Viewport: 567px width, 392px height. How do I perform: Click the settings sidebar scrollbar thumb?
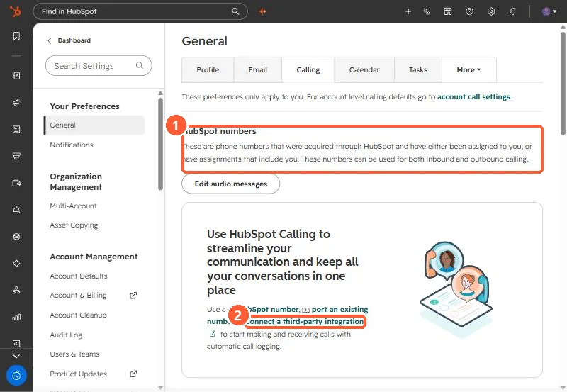click(x=161, y=144)
